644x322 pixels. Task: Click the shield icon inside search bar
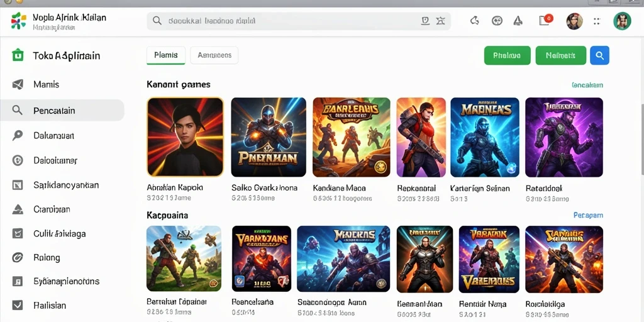click(425, 21)
